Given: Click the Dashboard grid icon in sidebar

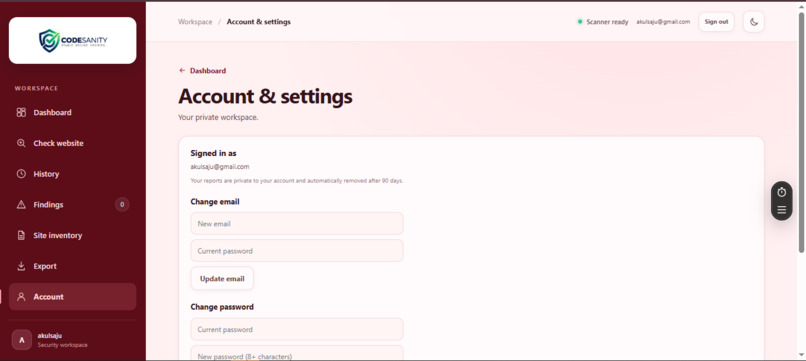Looking at the screenshot, I should point(21,113).
